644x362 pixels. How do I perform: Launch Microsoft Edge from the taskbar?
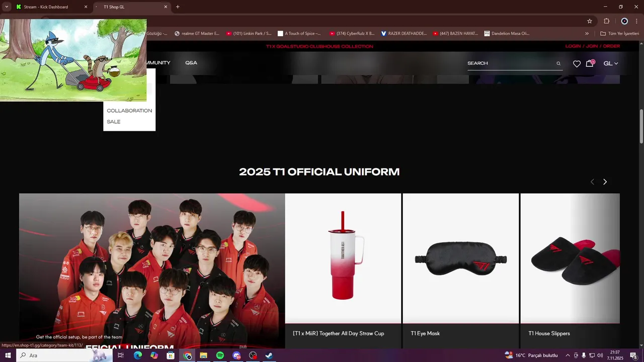click(137, 355)
